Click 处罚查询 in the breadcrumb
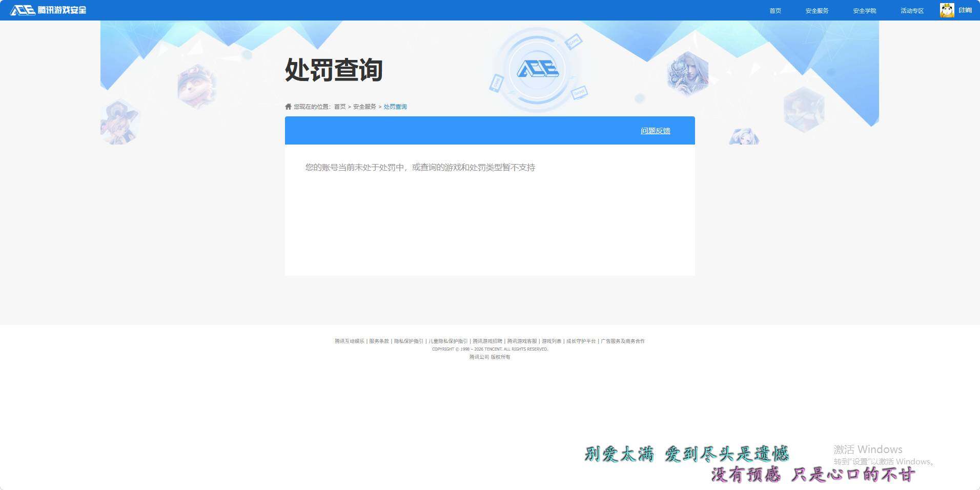Viewport: 980px width, 490px height. [x=395, y=107]
